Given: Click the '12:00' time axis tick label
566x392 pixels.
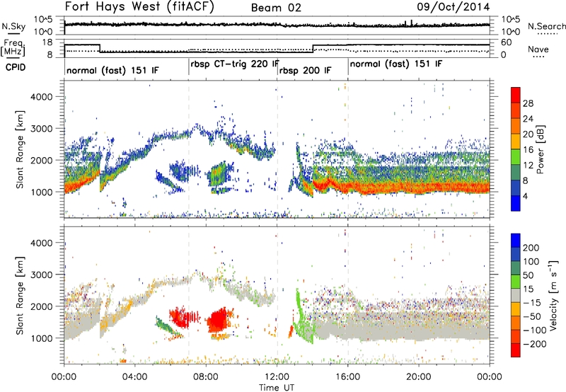Looking at the screenshot, I should [277, 377].
